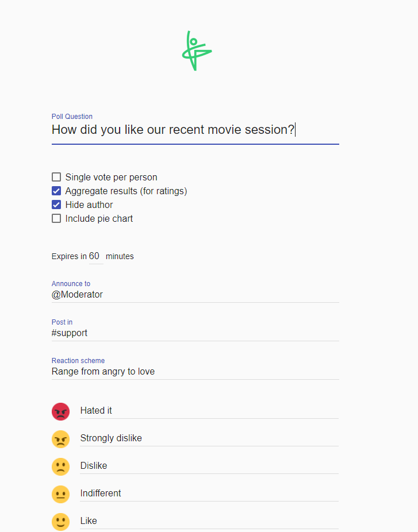Click the expiry minutes field showing 60
Screen dimensions: 418x532
point(95,256)
